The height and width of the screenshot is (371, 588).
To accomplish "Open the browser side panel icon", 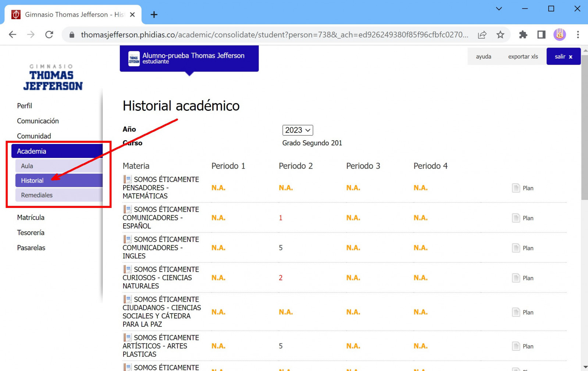I will tap(541, 35).
